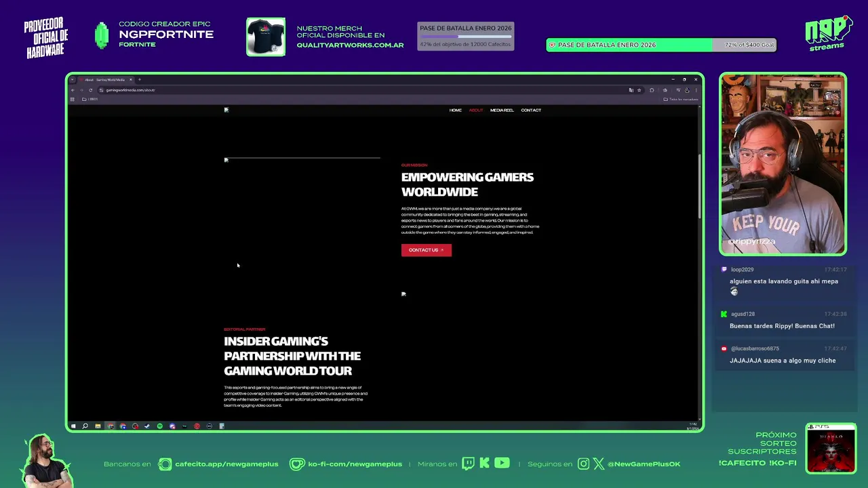Click the Instagram icon in the bottom banner

[584, 464]
